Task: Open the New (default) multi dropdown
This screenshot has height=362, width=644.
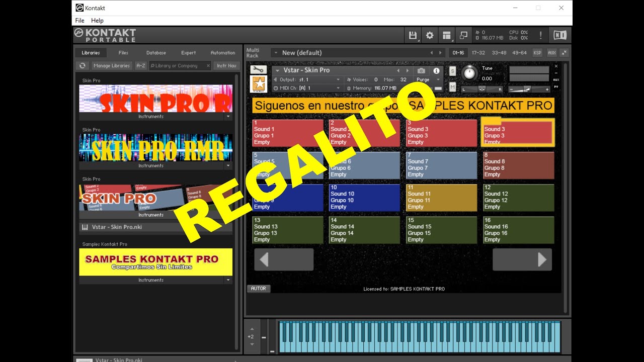Action: coord(276,53)
